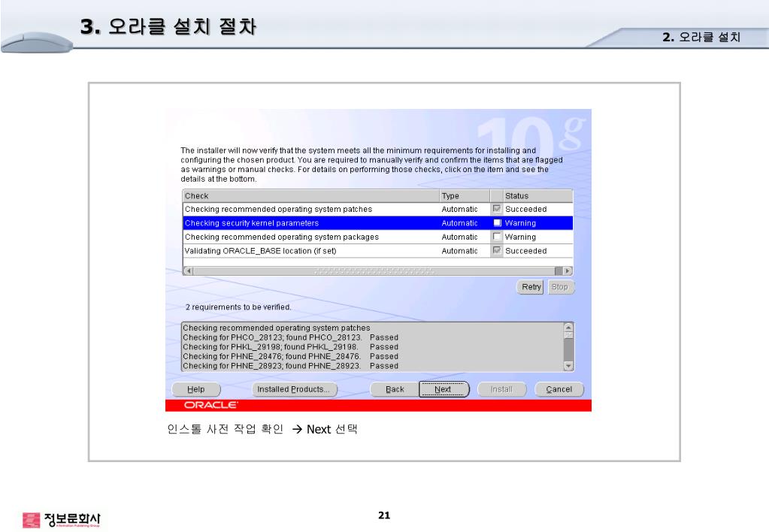Toggle checkbox for operating system patches row
Screen dimensions: 769x532
tap(497, 209)
